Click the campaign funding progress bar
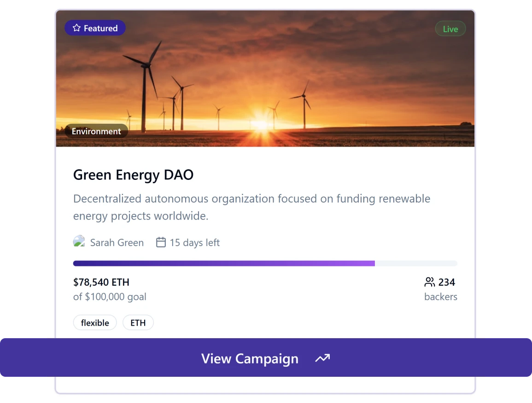This screenshot has width=532, height=403. (x=265, y=263)
